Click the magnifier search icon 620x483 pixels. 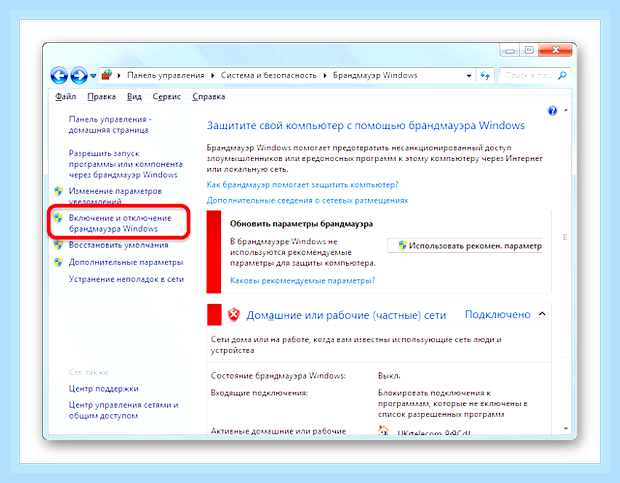pos(562,75)
